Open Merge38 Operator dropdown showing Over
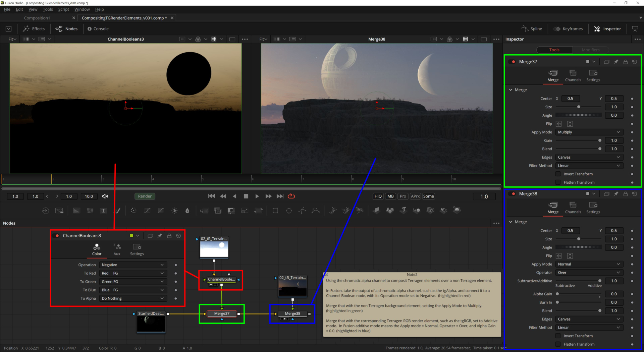 tap(589, 273)
